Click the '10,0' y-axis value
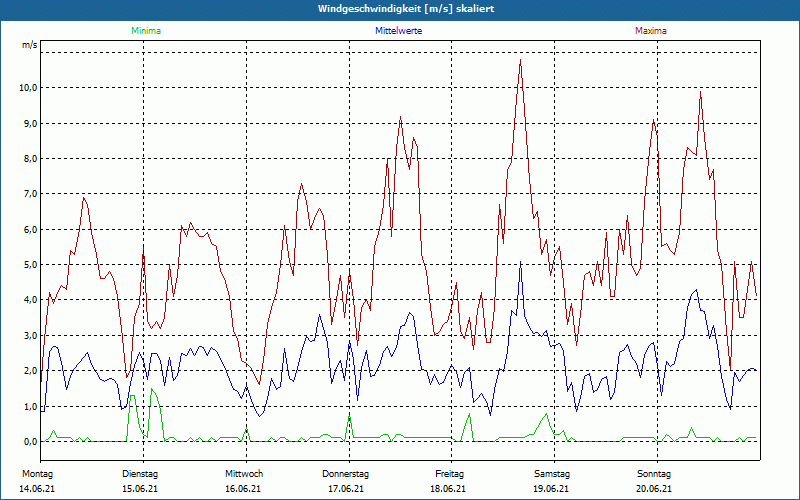Viewport: 800px width, 500px height. (x=29, y=88)
